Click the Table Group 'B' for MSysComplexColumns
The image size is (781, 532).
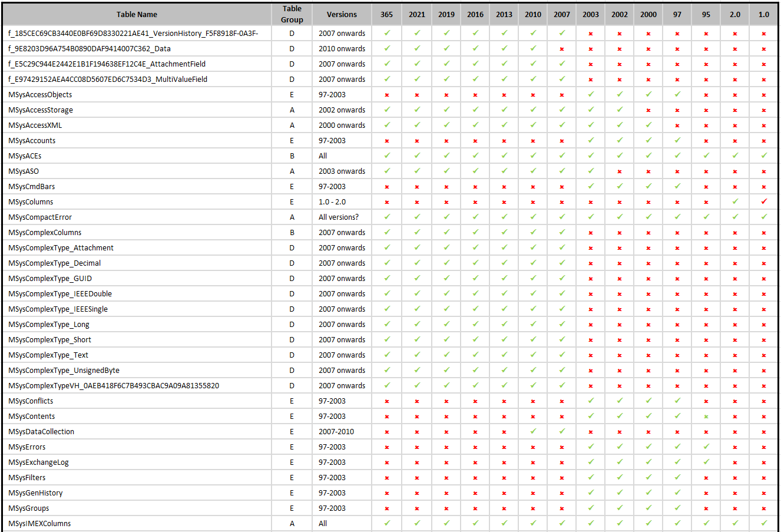click(x=292, y=232)
